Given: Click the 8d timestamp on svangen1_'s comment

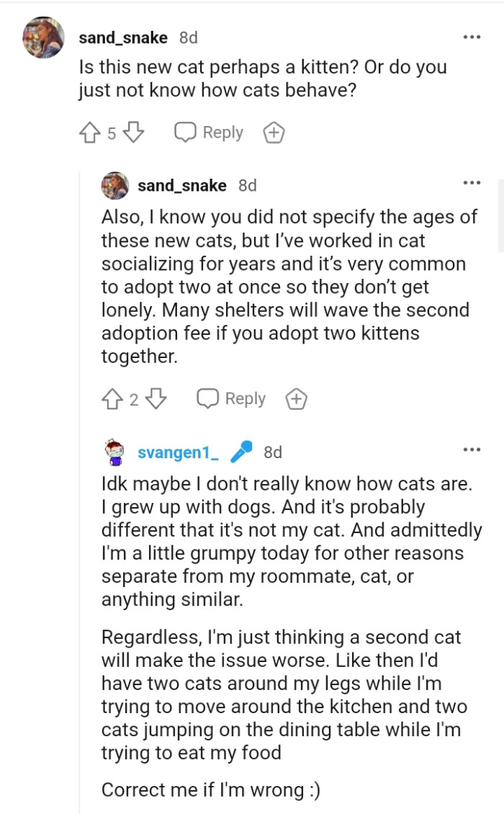Looking at the screenshot, I should 272,452.
